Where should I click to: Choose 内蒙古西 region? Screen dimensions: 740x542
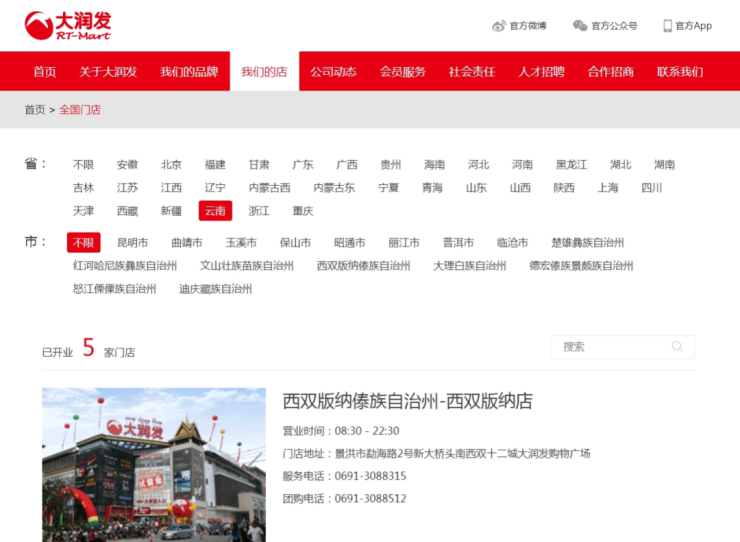(x=269, y=188)
